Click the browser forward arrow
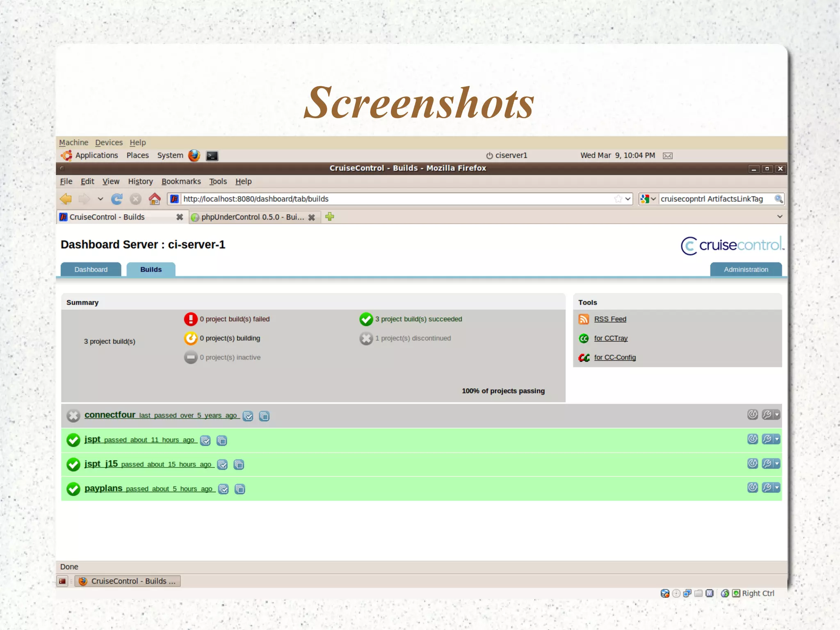 [84, 199]
